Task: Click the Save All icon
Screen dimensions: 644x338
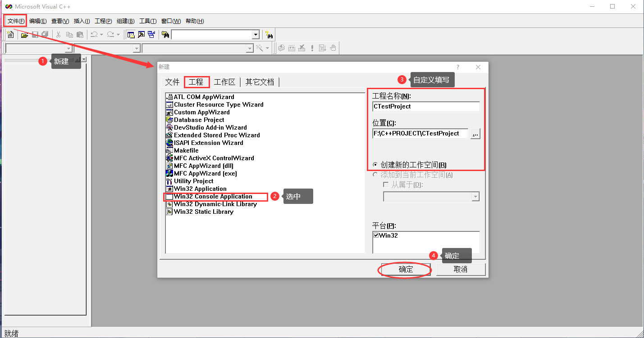Action: pyautogui.click(x=45, y=35)
